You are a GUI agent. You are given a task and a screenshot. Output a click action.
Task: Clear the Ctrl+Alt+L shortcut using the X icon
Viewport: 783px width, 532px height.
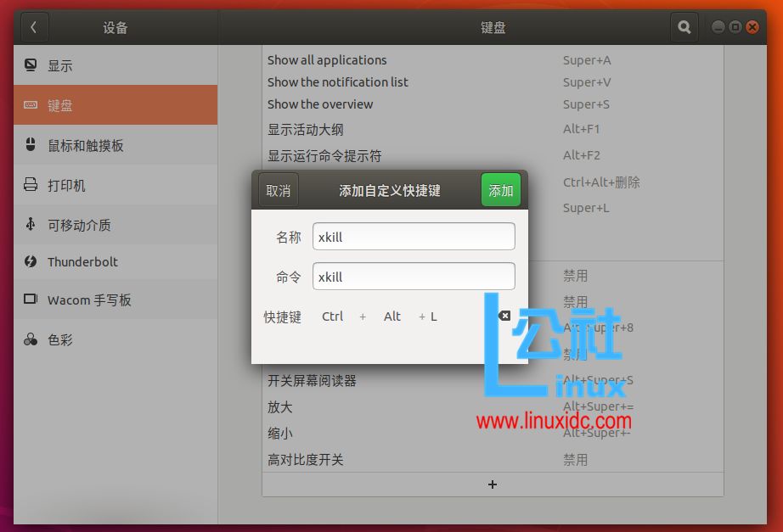pyautogui.click(x=505, y=315)
